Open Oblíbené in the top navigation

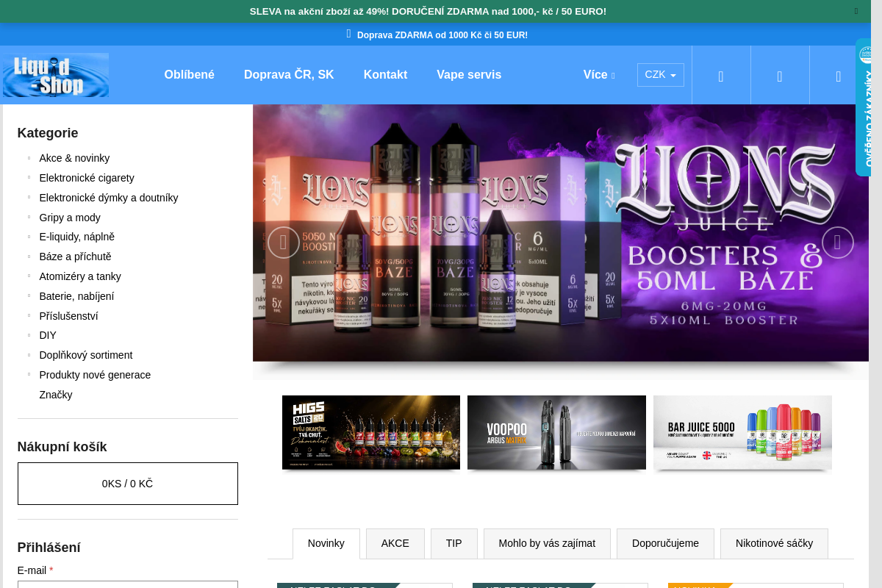click(x=190, y=75)
